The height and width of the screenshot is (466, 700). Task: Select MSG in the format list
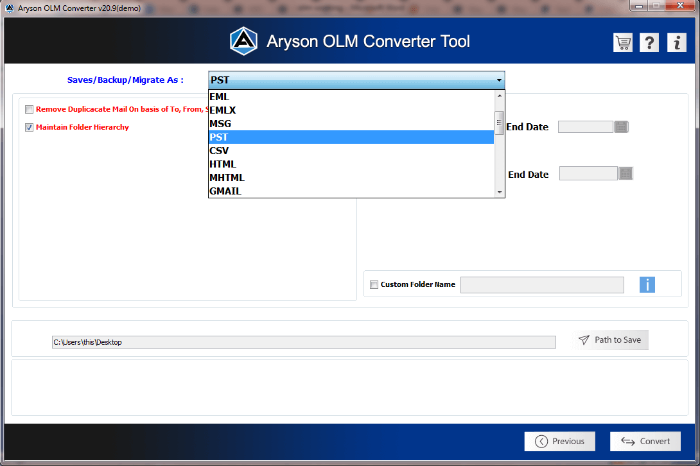coord(351,123)
